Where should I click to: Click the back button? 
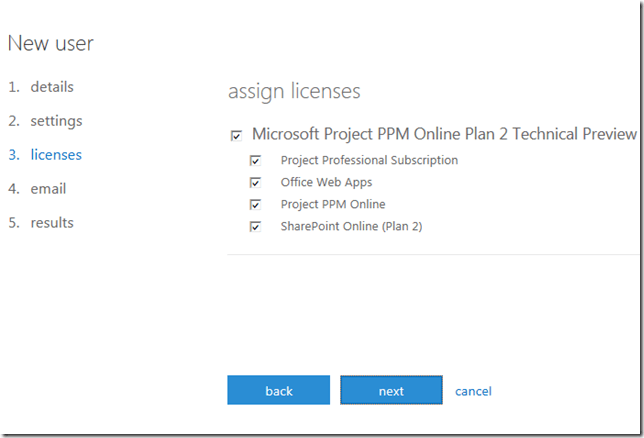[278, 391]
